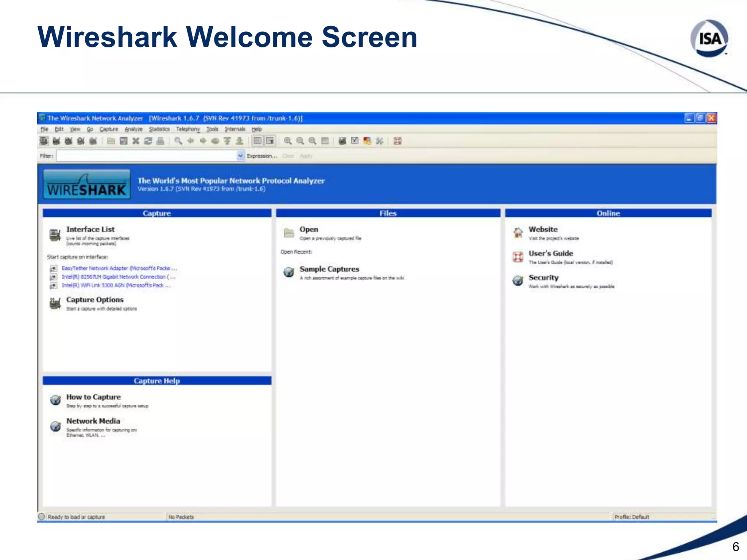Click the Interface List toolbar icon
747x560 pixels.
[44, 141]
